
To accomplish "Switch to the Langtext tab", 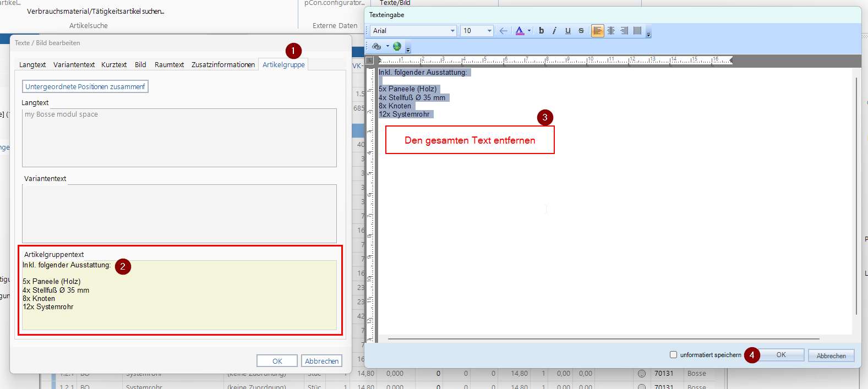I will point(32,65).
